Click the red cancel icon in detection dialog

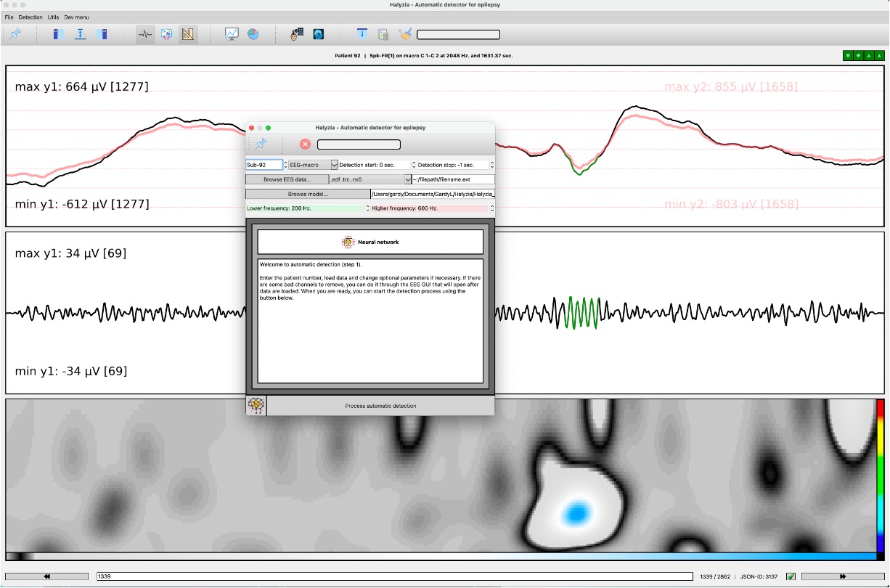pos(305,144)
